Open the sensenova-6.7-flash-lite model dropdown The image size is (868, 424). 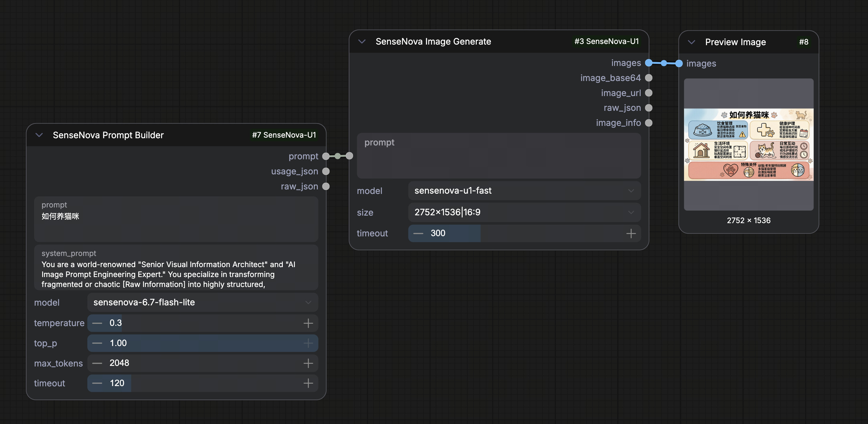pyautogui.click(x=202, y=302)
